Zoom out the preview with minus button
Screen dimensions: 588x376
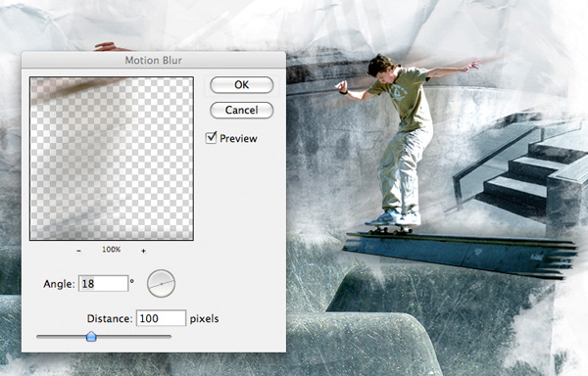78,251
